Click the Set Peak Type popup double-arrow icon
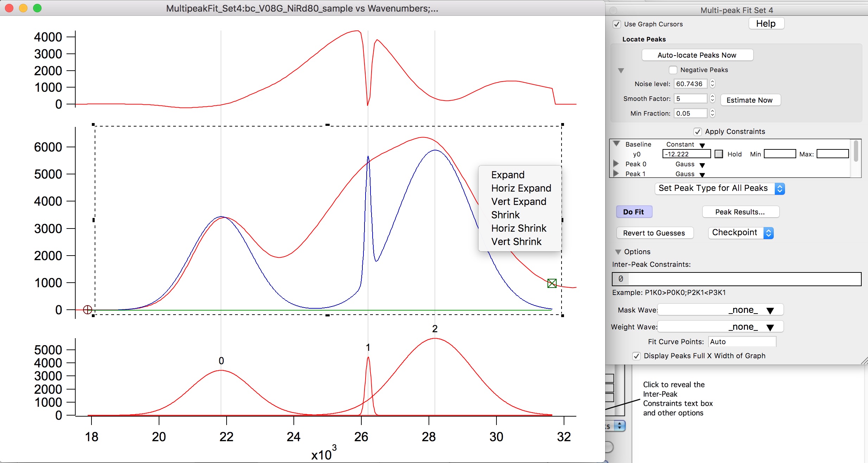 tap(780, 188)
